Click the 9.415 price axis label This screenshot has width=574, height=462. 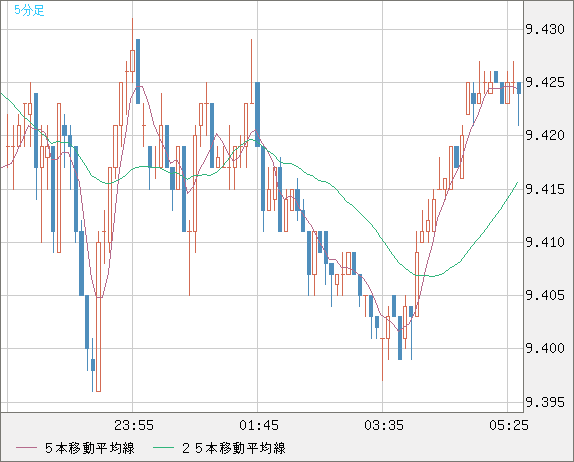point(545,189)
